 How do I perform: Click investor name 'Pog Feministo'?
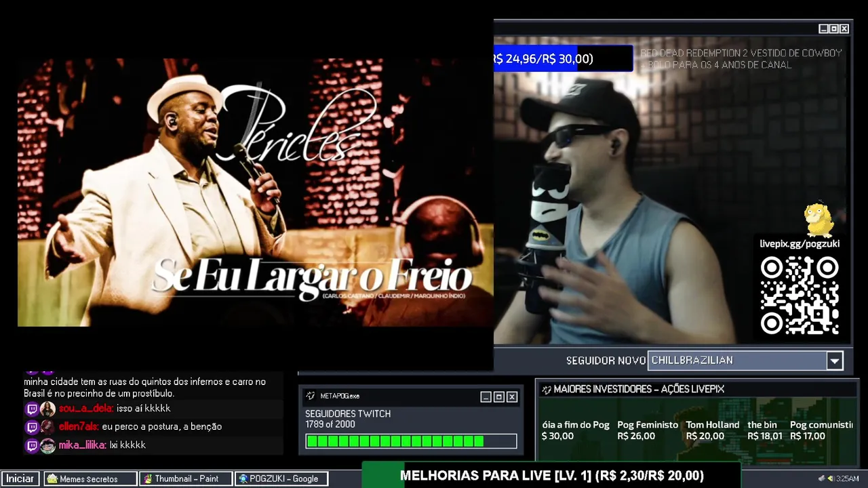648,425
